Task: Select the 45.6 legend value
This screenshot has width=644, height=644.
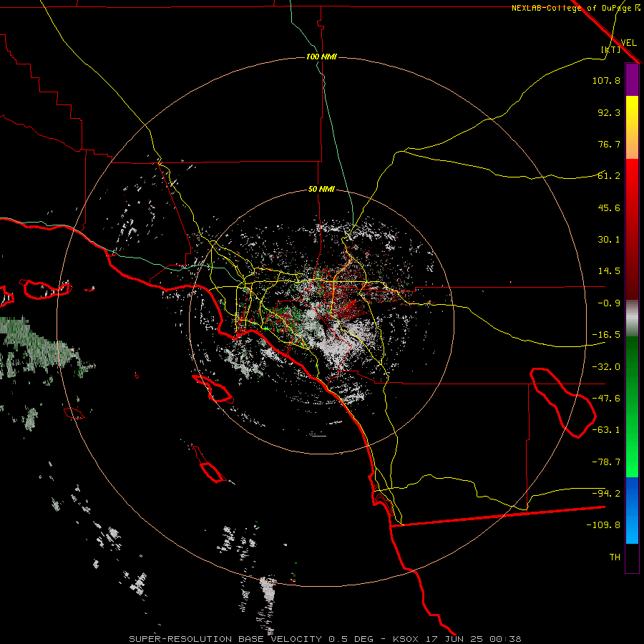Action: click(609, 208)
